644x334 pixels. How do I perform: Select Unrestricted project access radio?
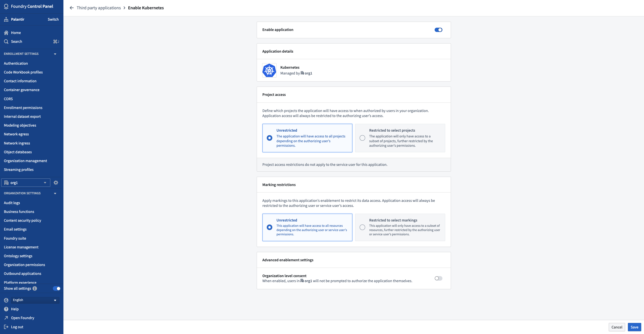tap(270, 138)
